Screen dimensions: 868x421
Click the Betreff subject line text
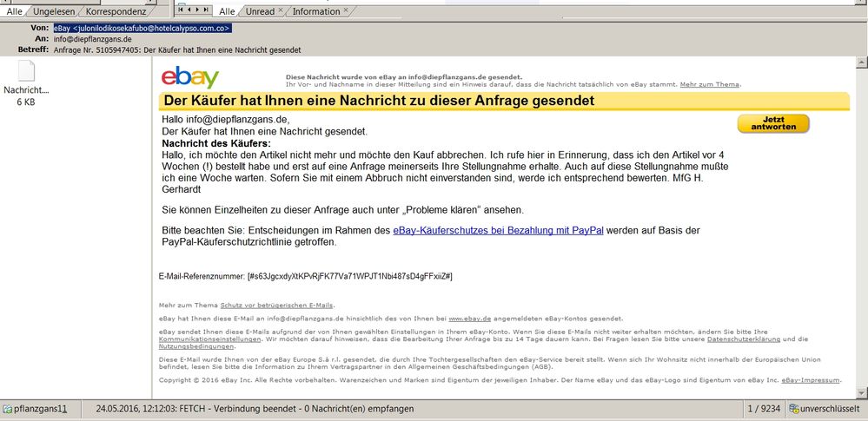177,49
